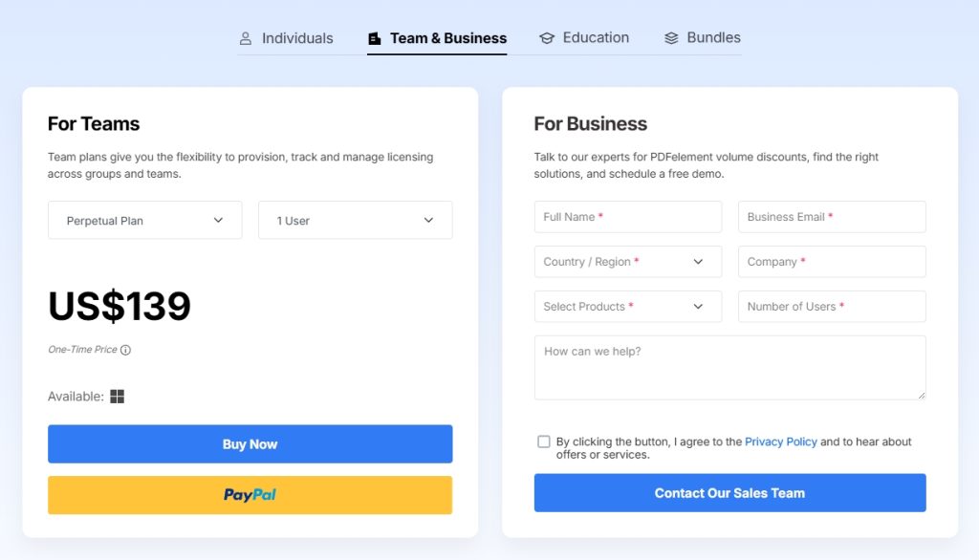Open the Select Products dropdown
The width and height of the screenshot is (979, 560).
pos(628,307)
